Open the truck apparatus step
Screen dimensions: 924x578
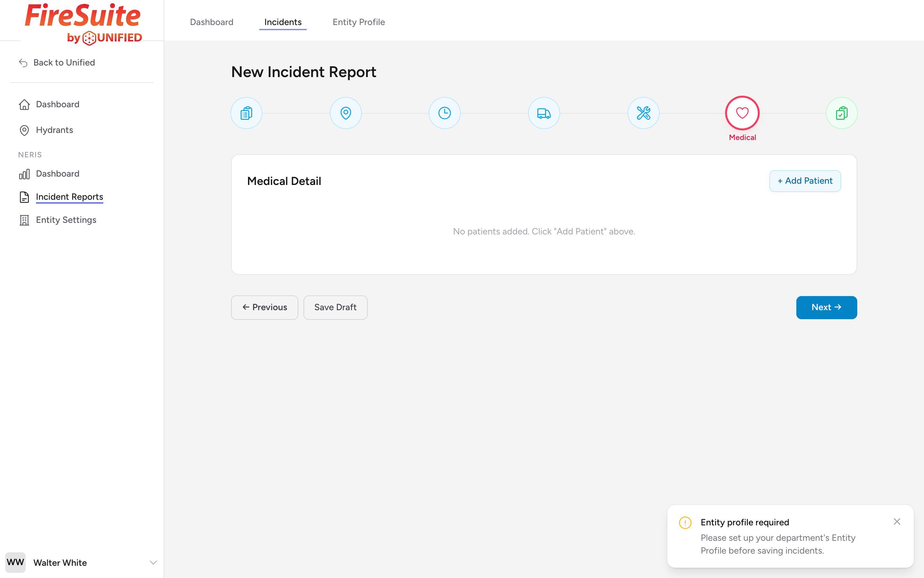pyautogui.click(x=544, y=113)
